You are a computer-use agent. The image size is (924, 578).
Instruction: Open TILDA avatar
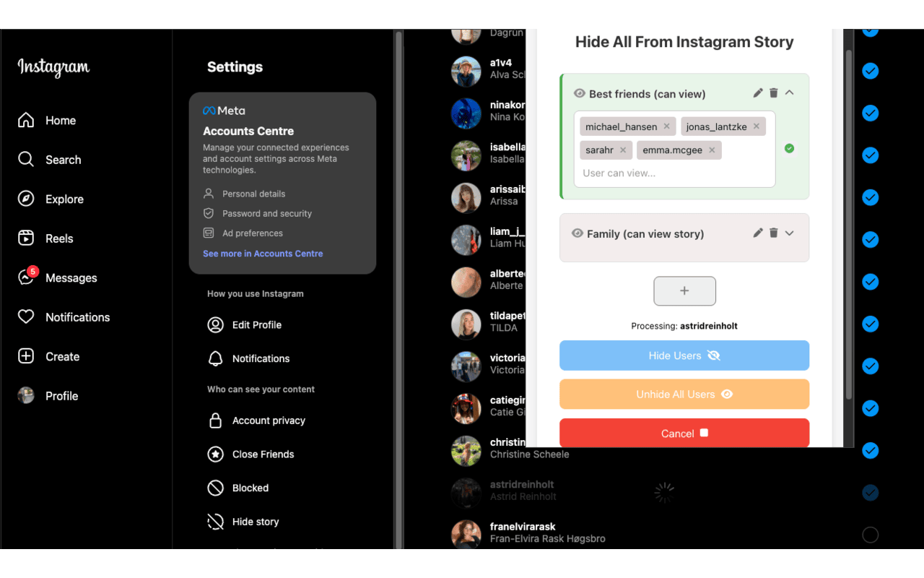(x=466, y=324)
